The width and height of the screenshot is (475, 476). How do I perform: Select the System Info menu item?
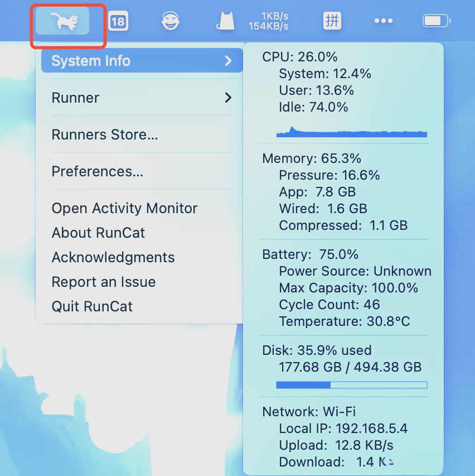142,60
